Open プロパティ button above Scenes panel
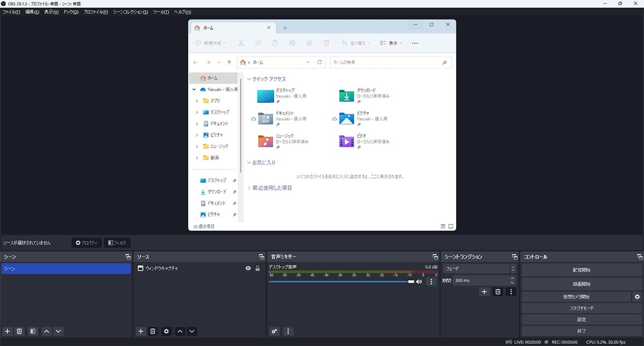Screen dimensions: 644x346 point(86,243)
